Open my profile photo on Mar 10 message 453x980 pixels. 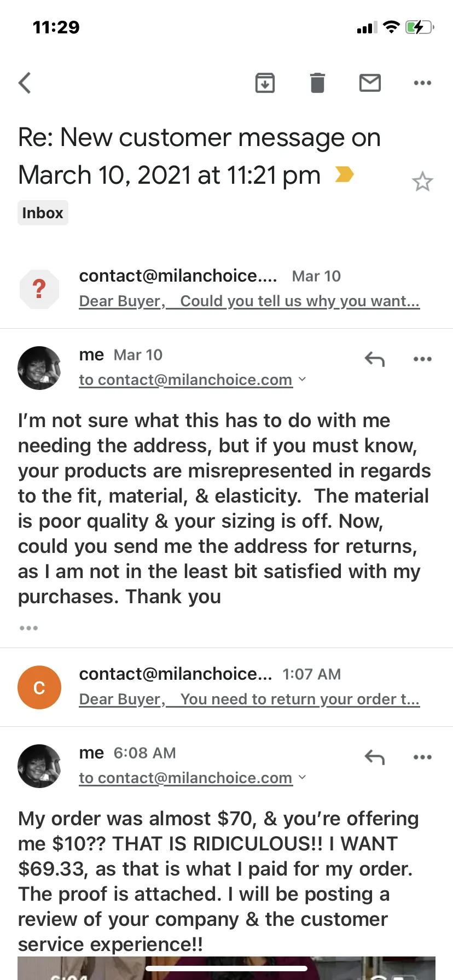(x=39, y=368)
